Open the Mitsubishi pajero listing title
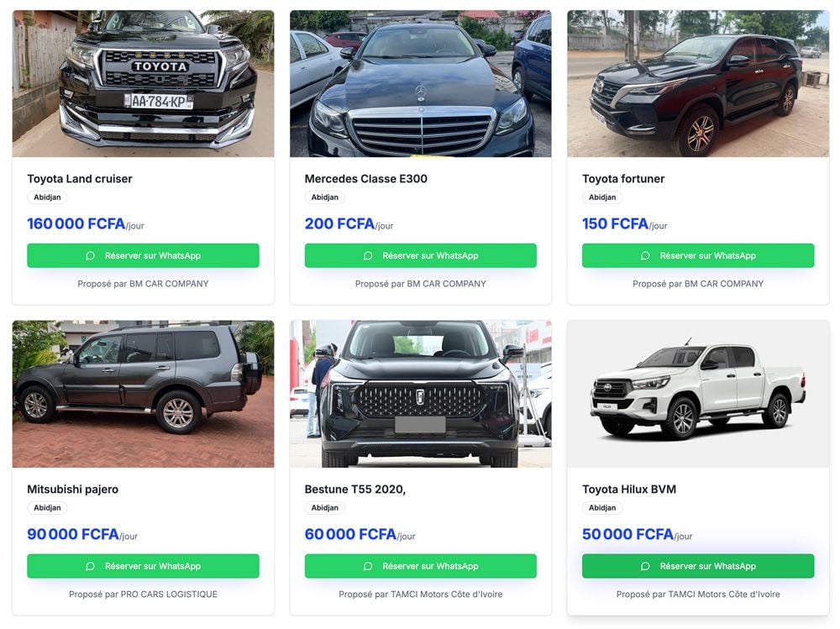The image size is (840, 629). tap(73, 489)
